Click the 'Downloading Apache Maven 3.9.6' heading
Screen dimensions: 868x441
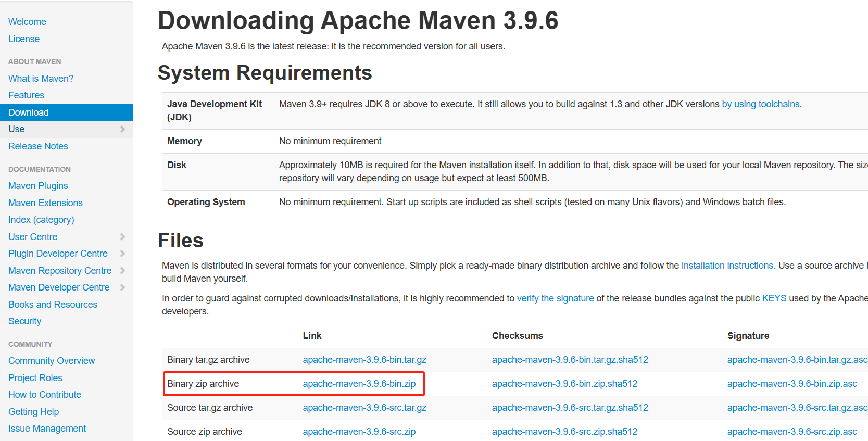pos(358,21)
